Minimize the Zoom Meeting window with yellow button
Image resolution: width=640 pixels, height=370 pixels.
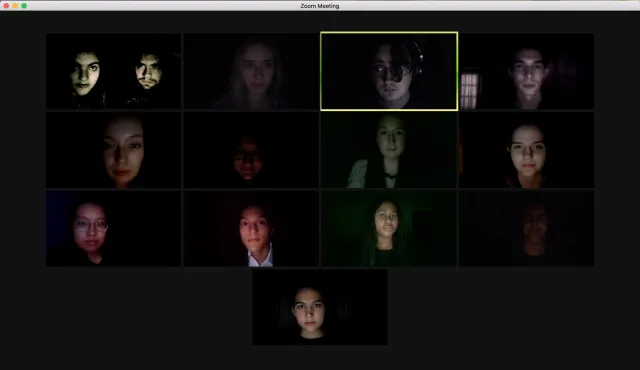click(15, 6)
